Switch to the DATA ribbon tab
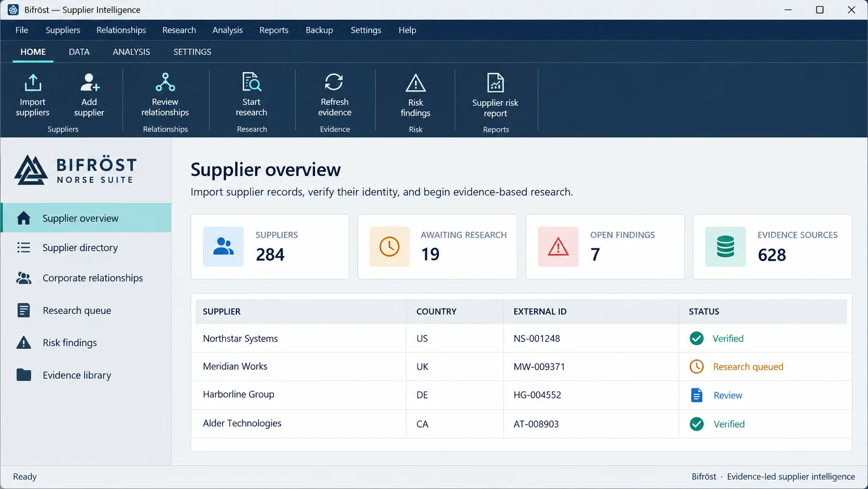The height and width of the screenshot is (489, 868). pos(79,52)
